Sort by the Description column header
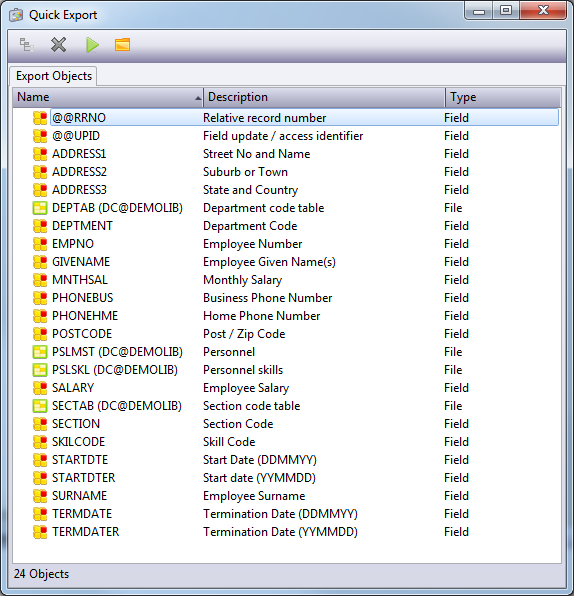Screen dimensions: 574x596 [324, 97]
